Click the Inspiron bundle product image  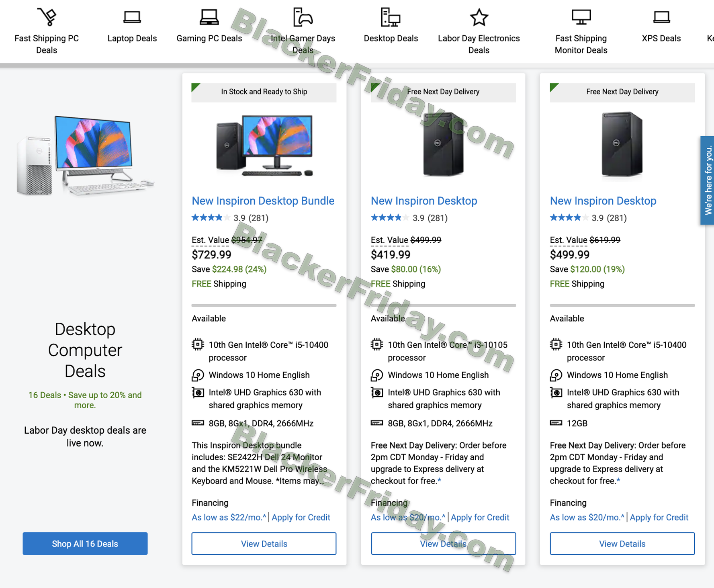(264, 145)
